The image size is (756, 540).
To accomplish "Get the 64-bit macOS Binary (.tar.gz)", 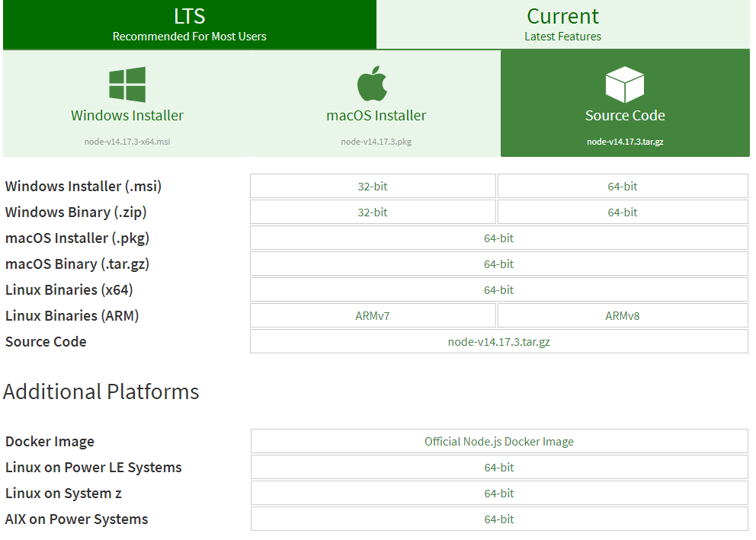I will click(x=498, y=264).
